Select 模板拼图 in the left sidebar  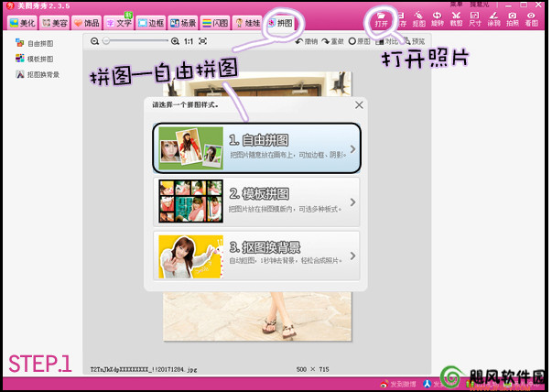point(35,59)
